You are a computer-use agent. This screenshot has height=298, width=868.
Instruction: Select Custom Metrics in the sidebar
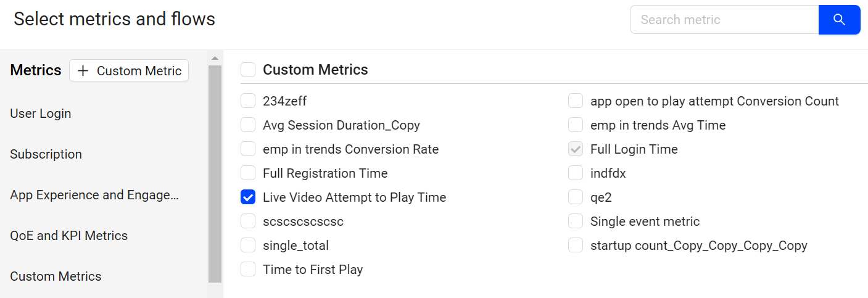point(56,276)
